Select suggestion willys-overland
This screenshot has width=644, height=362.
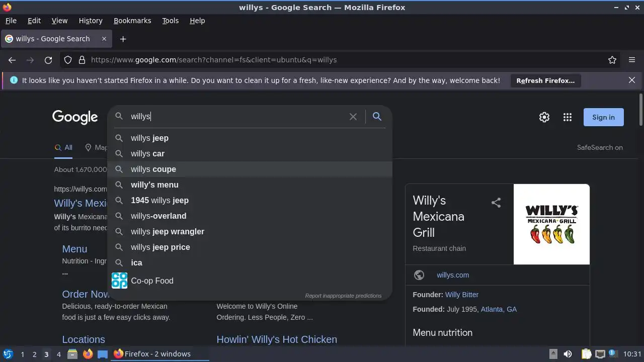(x=250, y=216)
